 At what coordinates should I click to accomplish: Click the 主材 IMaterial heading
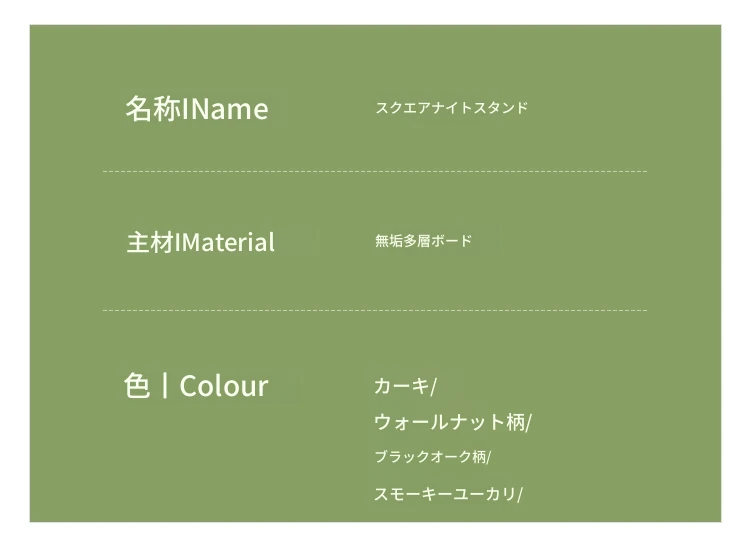(x=200, y=242)
